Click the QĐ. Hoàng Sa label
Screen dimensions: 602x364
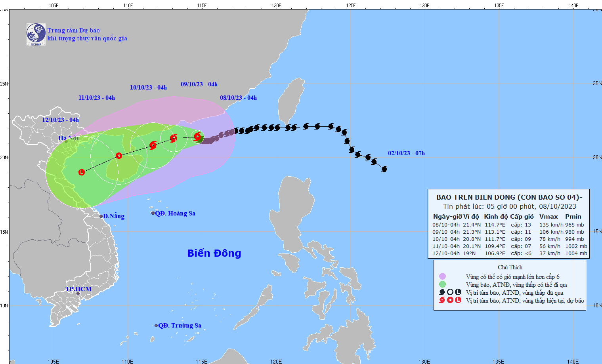(175, 213)
